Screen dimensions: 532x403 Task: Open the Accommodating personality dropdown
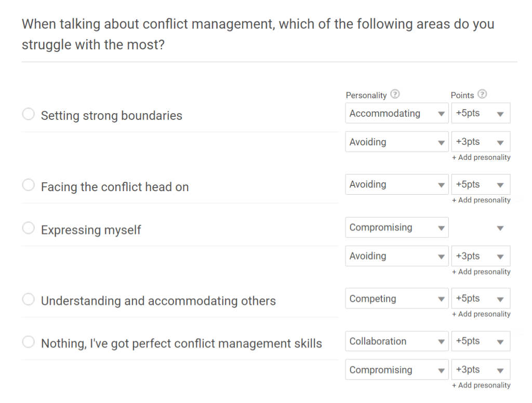click(x=396, y=113)
